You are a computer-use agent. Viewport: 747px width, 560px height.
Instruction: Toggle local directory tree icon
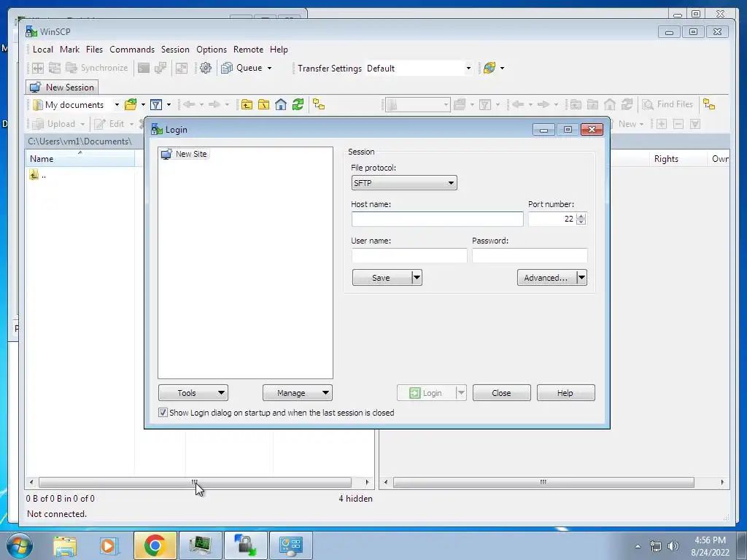click(x=319, y=105)
